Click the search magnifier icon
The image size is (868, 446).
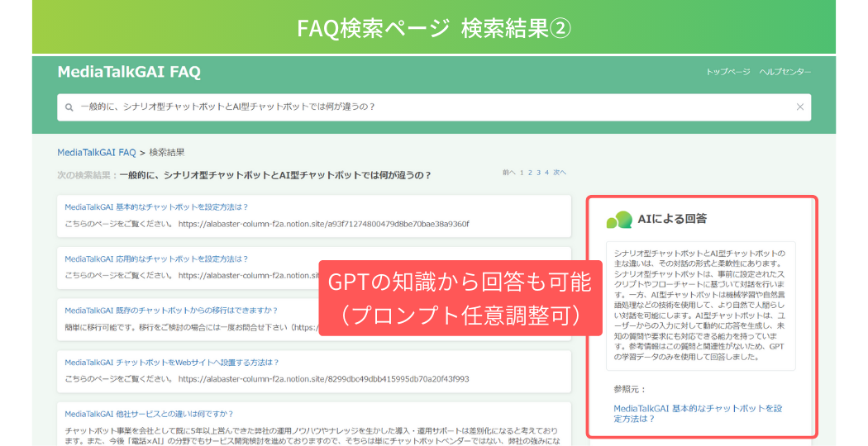69,107
